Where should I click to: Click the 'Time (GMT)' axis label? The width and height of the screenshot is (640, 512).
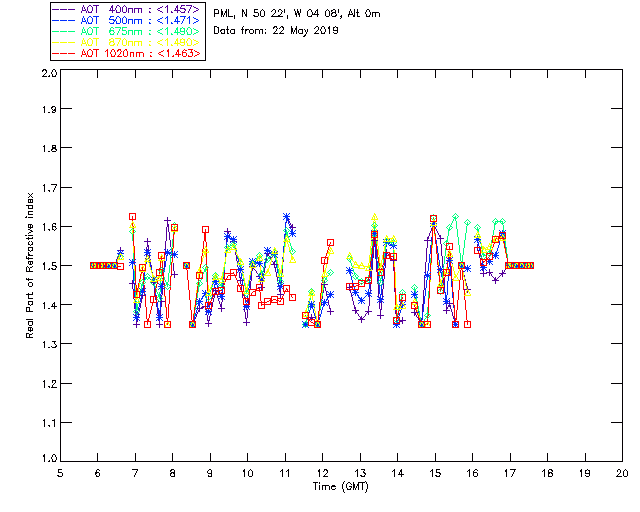(340, 487)
